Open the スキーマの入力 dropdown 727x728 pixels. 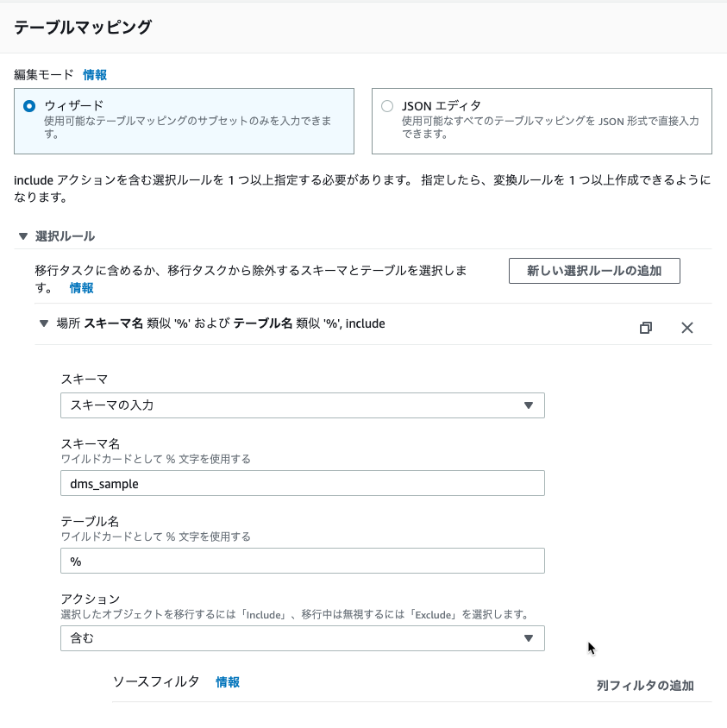tap(302, 405)
